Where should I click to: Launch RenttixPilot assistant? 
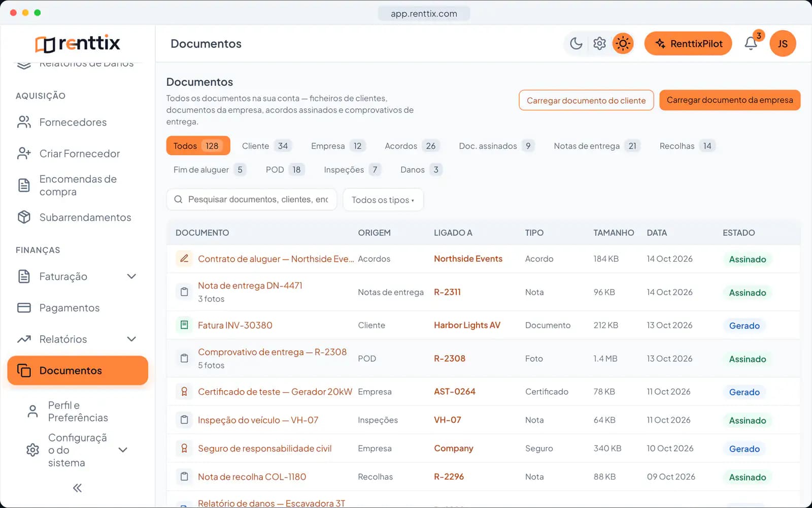tap(688, 44)
